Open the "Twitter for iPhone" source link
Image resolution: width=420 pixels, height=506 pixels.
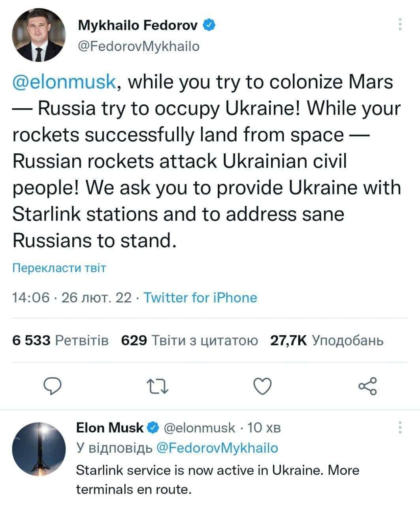click(x=200, y=297)
